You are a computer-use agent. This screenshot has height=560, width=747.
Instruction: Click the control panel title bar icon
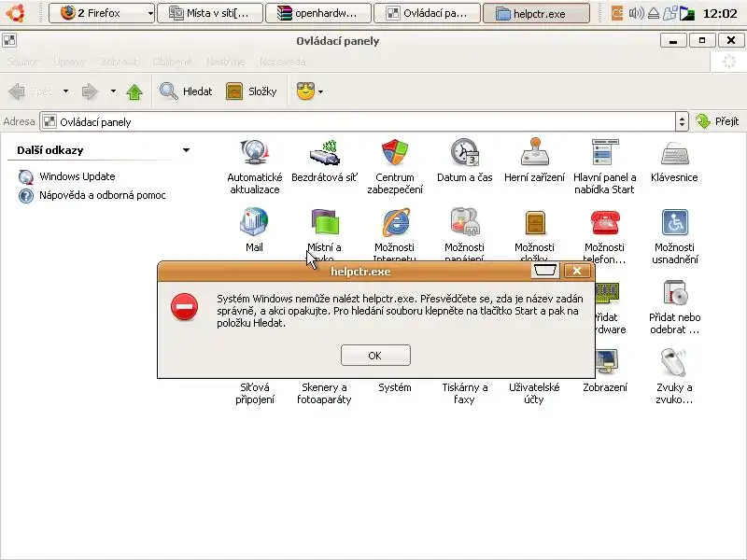coord(9,40)
